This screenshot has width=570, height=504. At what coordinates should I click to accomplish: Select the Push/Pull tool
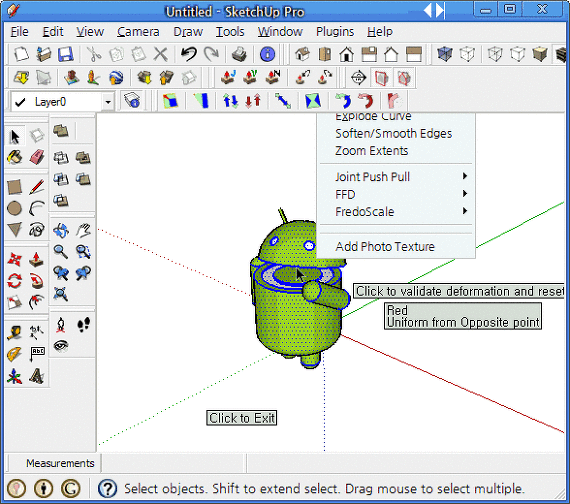[x=37, y=260]
